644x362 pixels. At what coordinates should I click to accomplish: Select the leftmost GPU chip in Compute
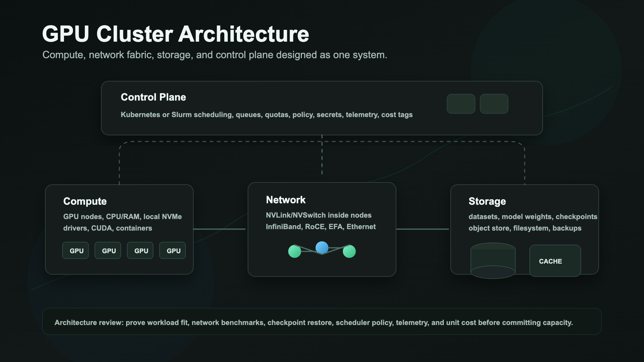tap(75, 250)
